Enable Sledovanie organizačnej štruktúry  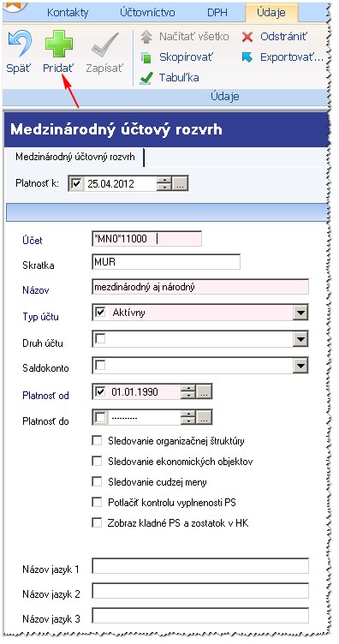97,441
